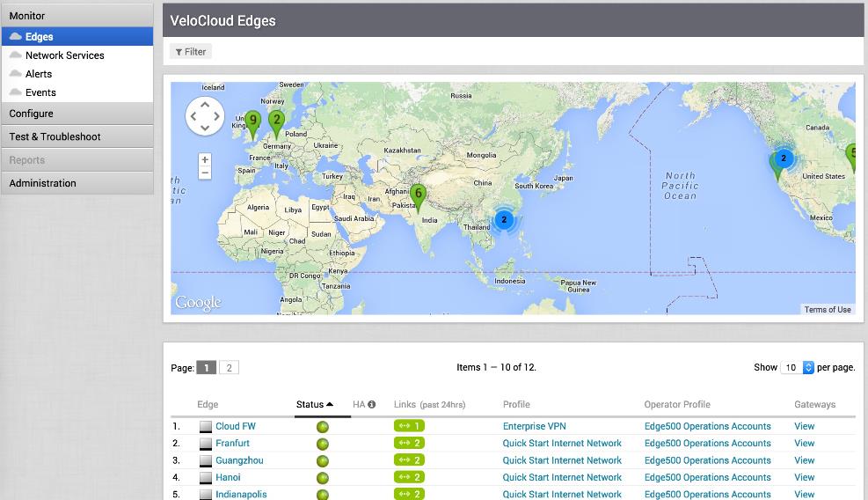The height and width of the screenshot is (500, 868).
Task: Expand the Administration section
Action: (77, 183)
